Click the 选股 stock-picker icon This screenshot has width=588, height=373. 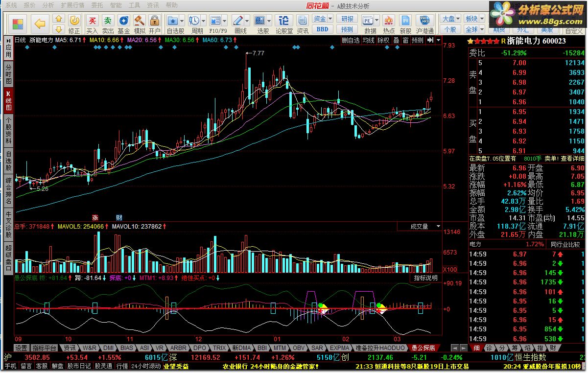260,21
